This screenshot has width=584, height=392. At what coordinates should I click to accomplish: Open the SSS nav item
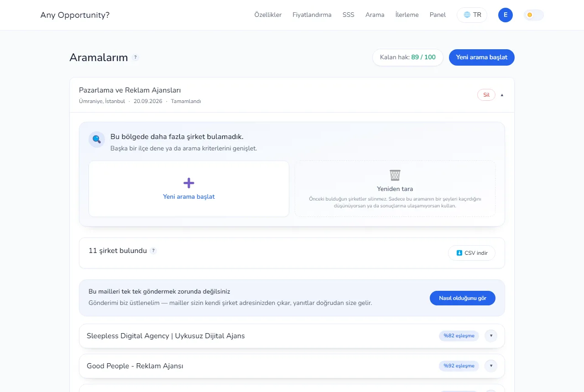pyautogui.click(x=349, y=15)
